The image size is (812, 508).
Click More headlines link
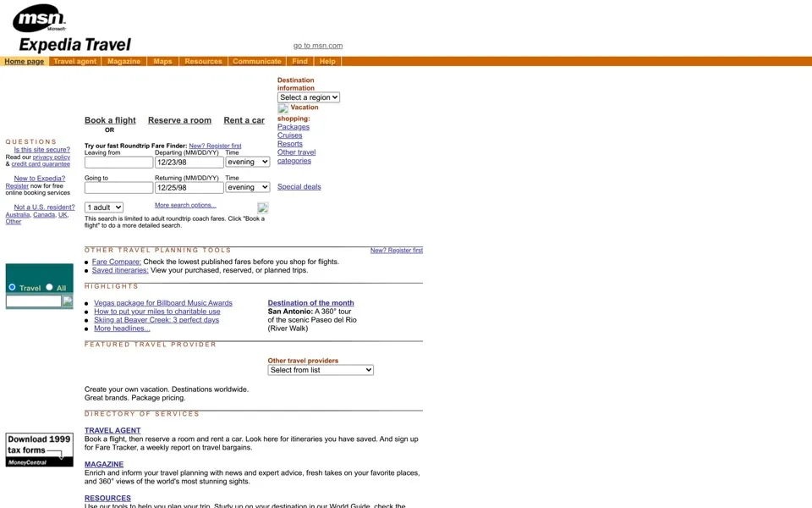[122, 329]
